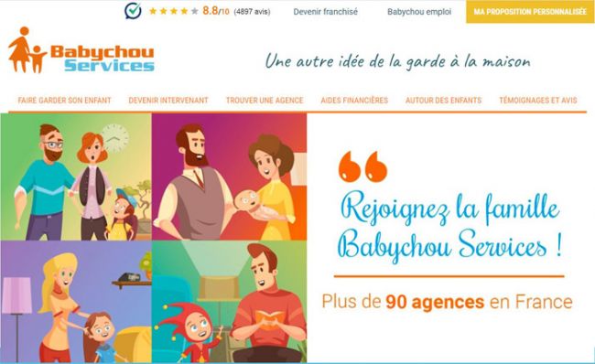Open the Babychou emploi link
Image resolution: width=595 pixels, height=364 pixels.
[x=419, y=12]
